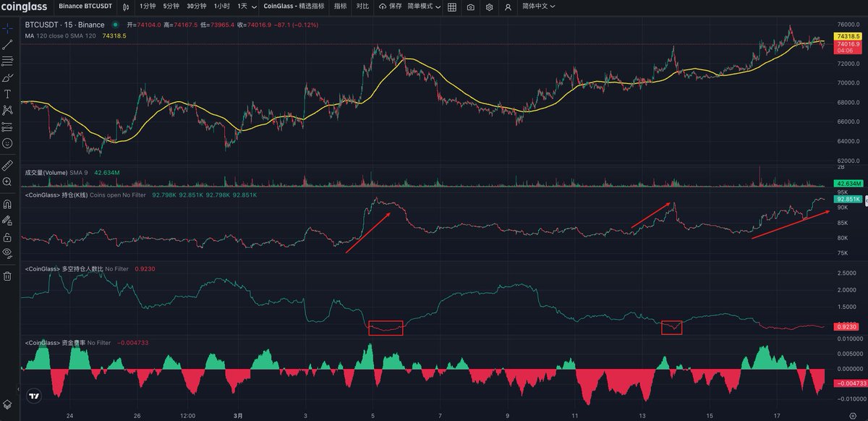Switch to the 1小时 timeframe

tap(222, 7)
